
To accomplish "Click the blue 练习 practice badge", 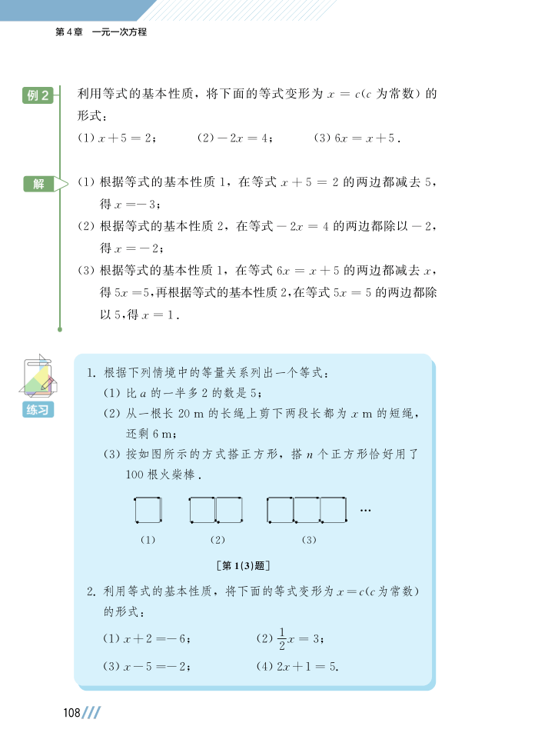I will point(38,410).
